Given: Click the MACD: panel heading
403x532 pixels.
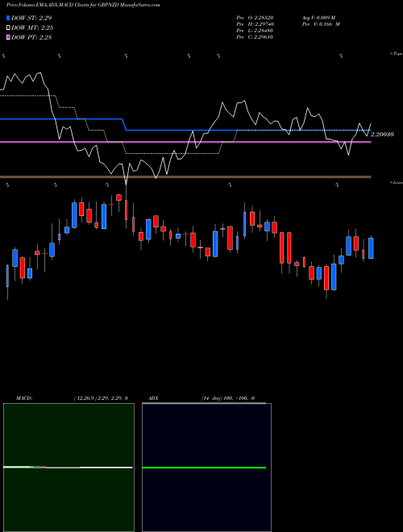Looking at the screenshot, I should tap(24, 398).
